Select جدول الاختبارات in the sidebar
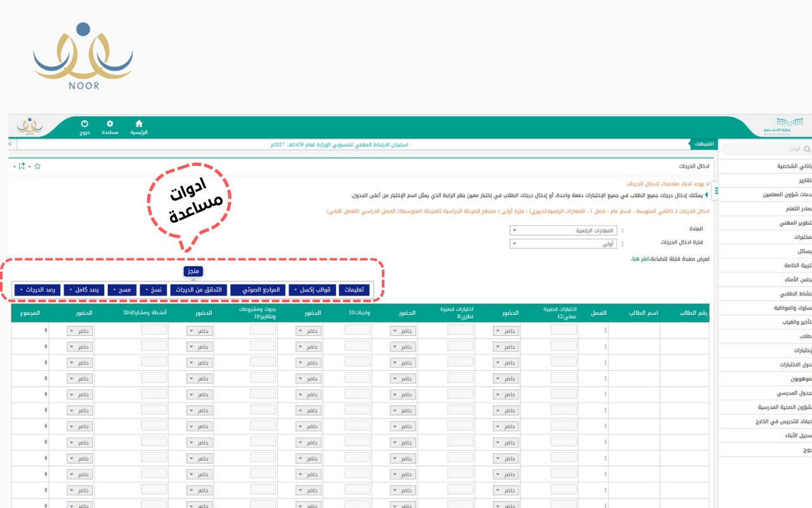Viewport: 812px width, 508px height. (795, 364)
